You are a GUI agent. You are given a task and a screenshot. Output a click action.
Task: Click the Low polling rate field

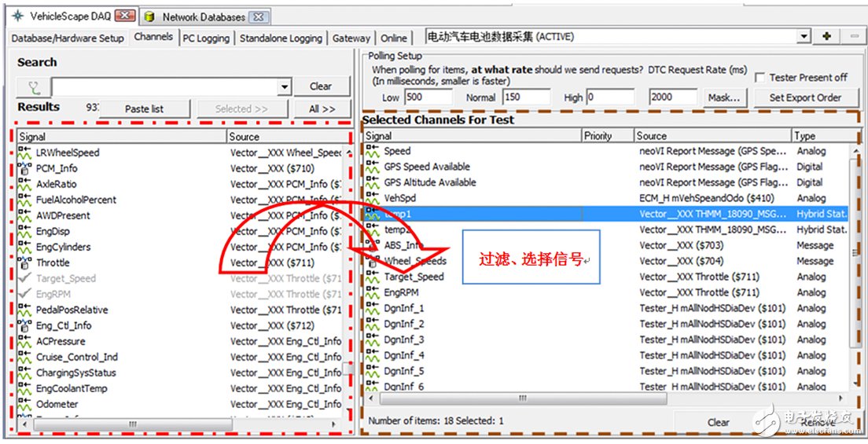pos(428,97)
